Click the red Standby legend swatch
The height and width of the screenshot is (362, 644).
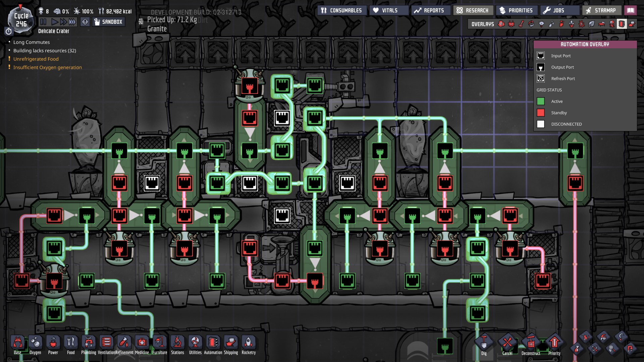pos(541,113)
